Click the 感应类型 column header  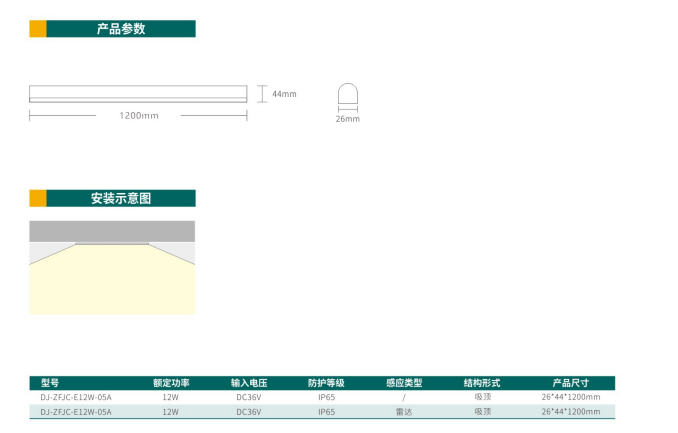click(404, 383)
